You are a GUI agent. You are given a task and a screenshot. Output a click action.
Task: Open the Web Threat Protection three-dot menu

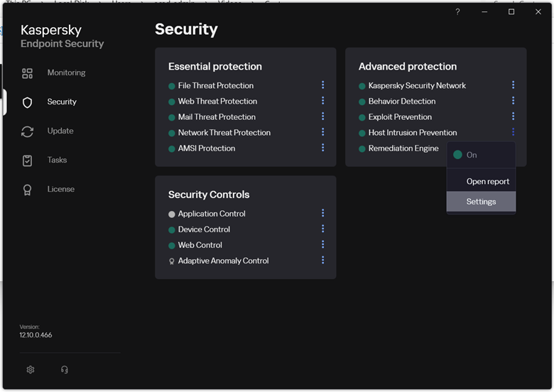[322, 101]
